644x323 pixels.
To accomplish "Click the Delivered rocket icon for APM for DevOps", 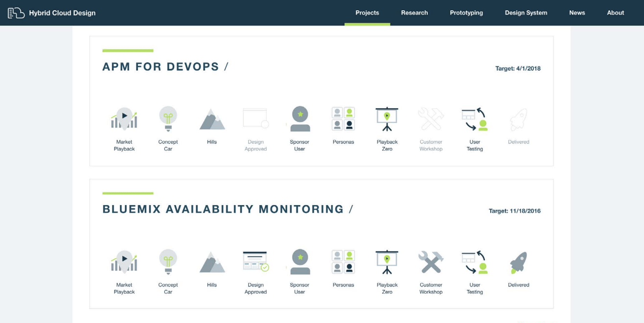I will [518, 117].
